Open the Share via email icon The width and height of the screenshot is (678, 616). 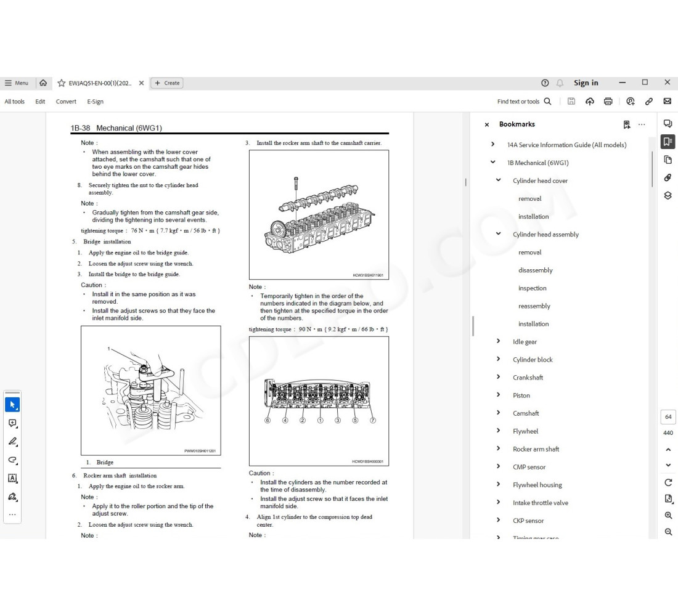coord(667,102)
